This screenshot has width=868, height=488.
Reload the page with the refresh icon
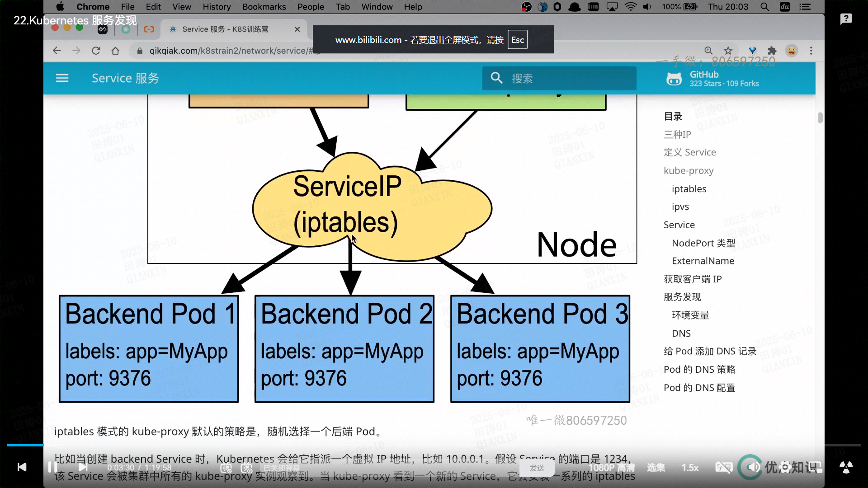pyautogui.click(x=96, y=51)
